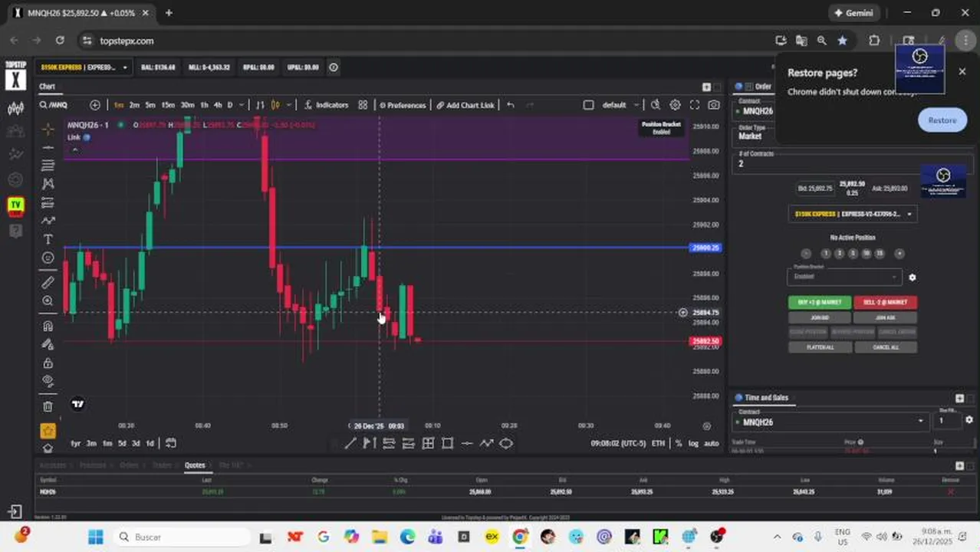The height and width of the screenshot is (552, 980).
Task: Select the crosshair cursor tool
Action: 48,128
